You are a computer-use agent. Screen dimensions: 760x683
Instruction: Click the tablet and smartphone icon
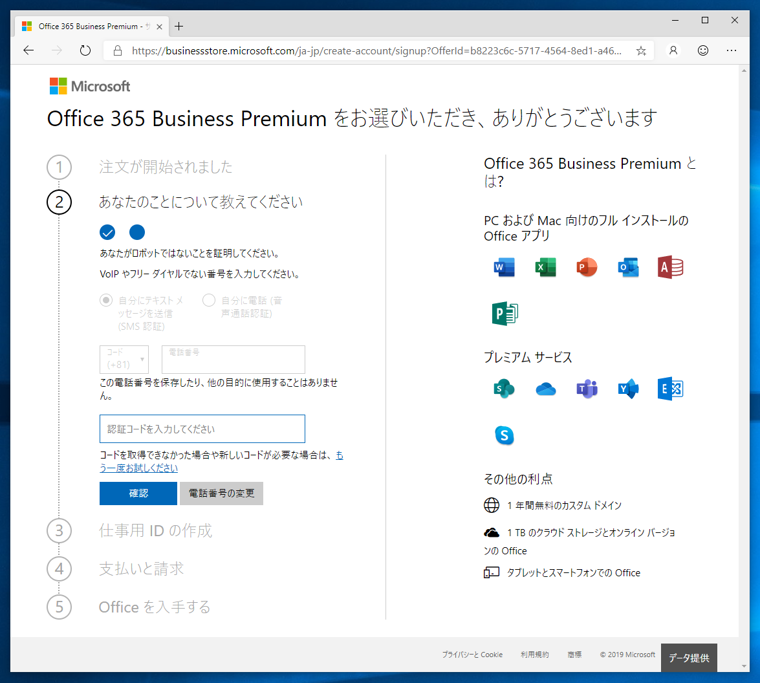[491, 573]
